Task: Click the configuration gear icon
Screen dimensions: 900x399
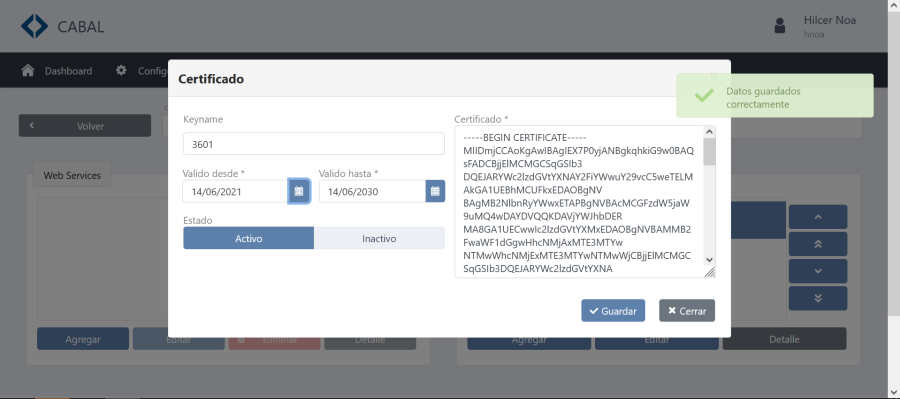Action: point(121,71)
